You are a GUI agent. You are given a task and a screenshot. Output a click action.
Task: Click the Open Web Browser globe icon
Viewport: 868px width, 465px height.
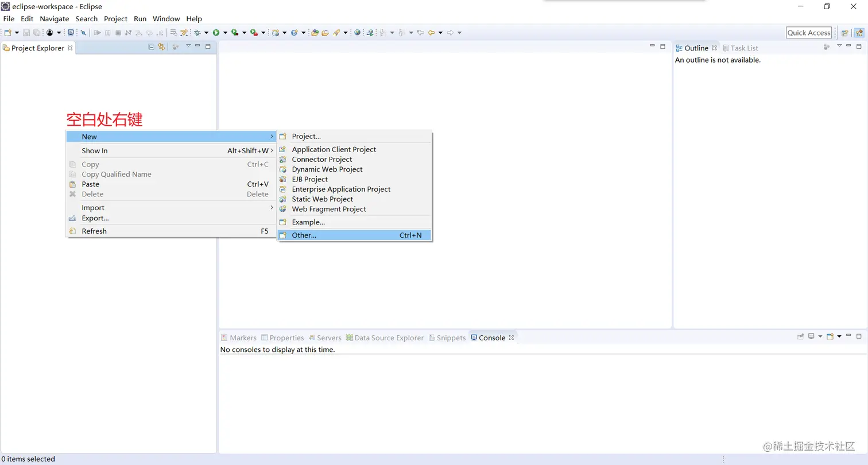358,33
